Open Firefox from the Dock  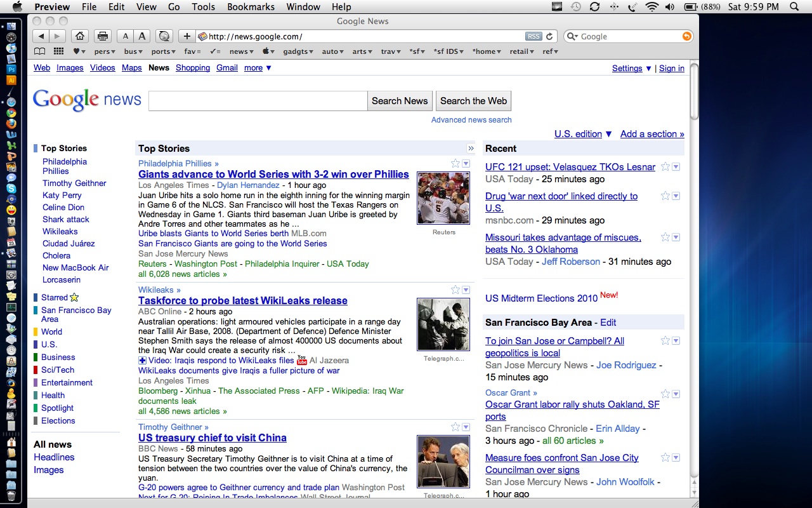click(11, 124)
